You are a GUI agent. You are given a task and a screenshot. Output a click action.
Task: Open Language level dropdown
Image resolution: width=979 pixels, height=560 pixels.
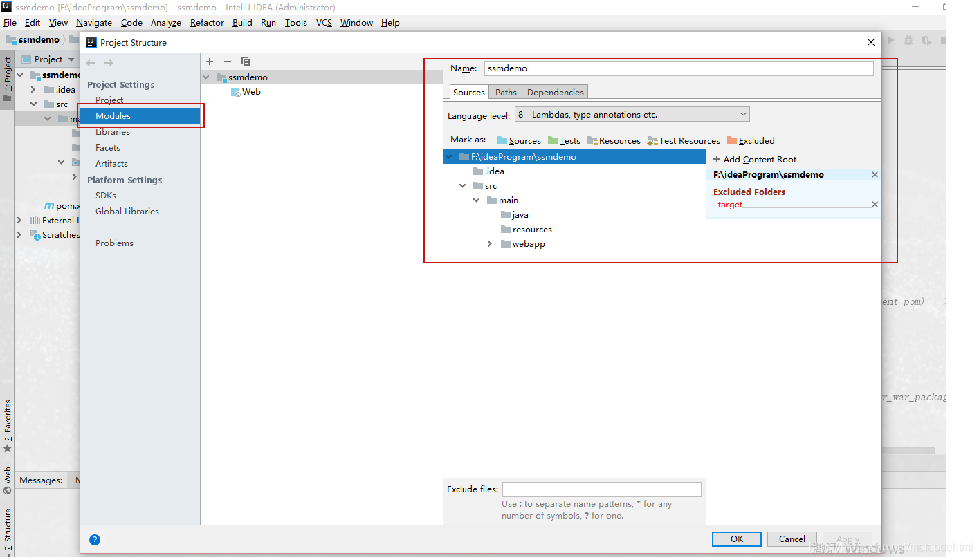pos(632,115)
